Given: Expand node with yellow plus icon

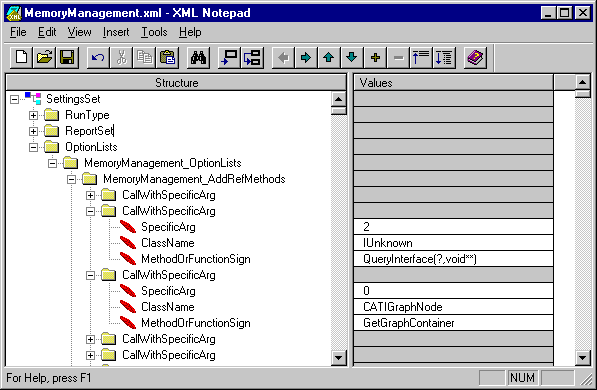Looking at the screenshot, I should 375,58.
